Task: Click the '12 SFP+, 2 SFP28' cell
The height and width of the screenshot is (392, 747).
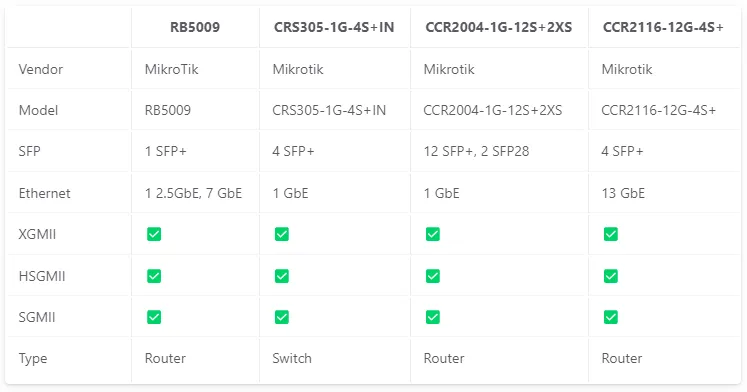Action: [476, 151]
